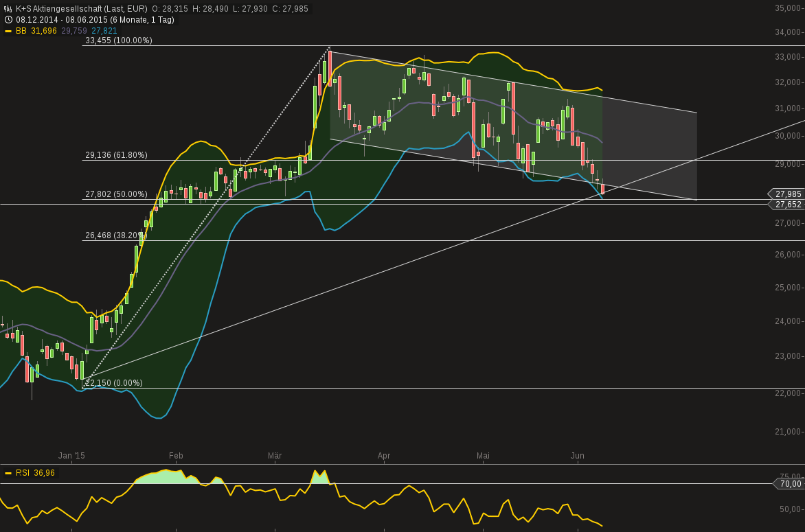Image resolution: width=805 pixels, height=532 pixels.
Task: Click the horizontal line price tag 27,652
Action: click(786, 204)
